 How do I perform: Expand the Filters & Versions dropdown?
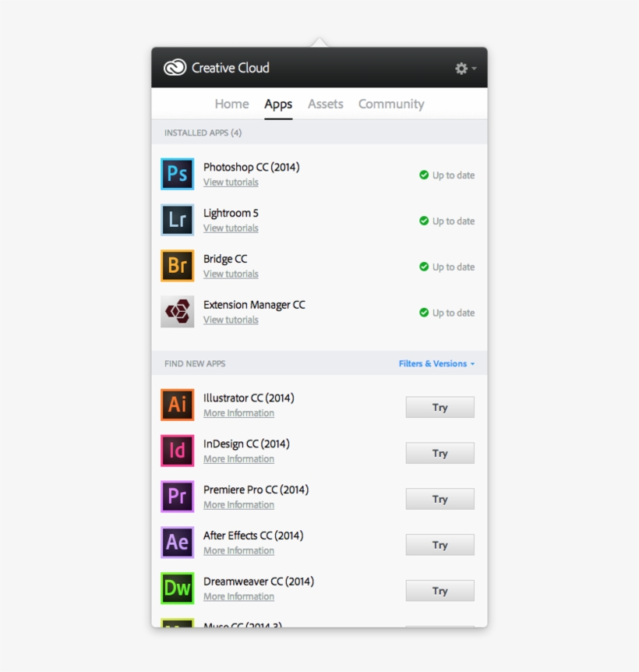[x=437, y=363]
